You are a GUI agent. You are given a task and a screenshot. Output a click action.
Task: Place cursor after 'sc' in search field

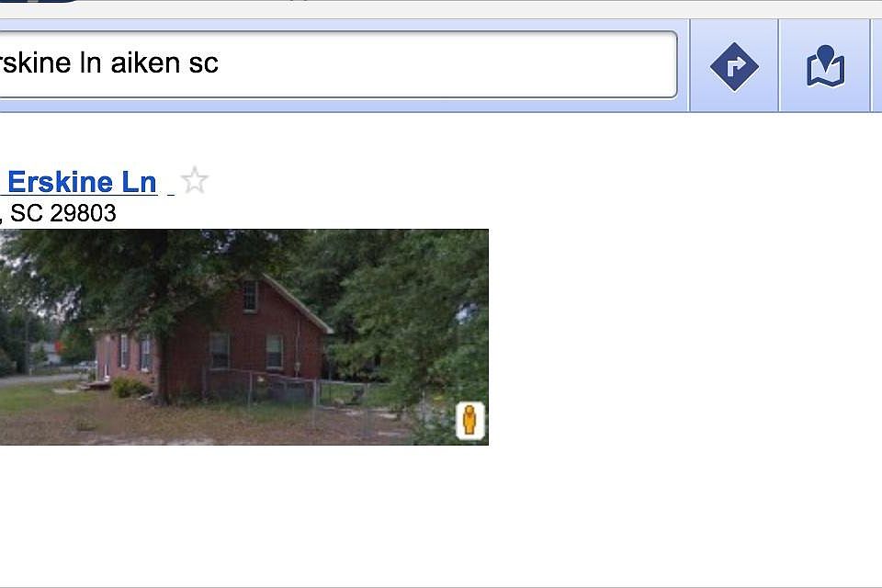219,63
